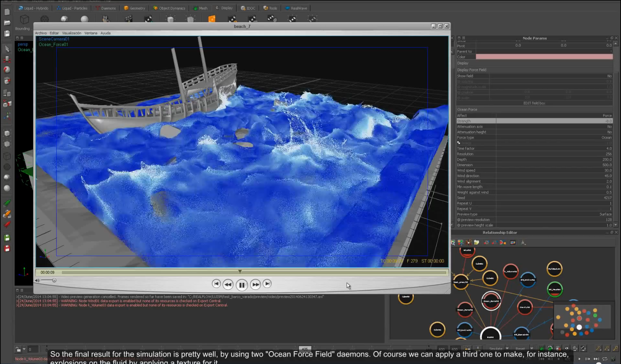Click the Reset button

520,349
